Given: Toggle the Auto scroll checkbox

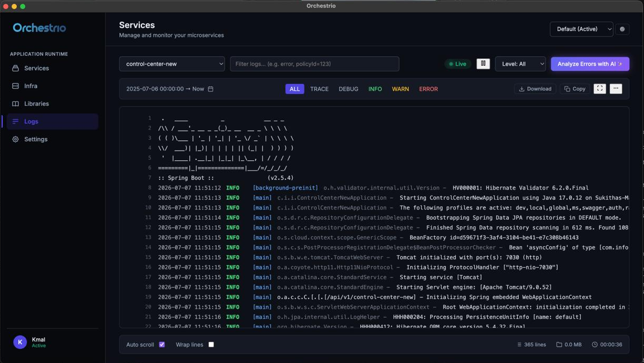Looking at the screenshot, I should tap(162, 345).
